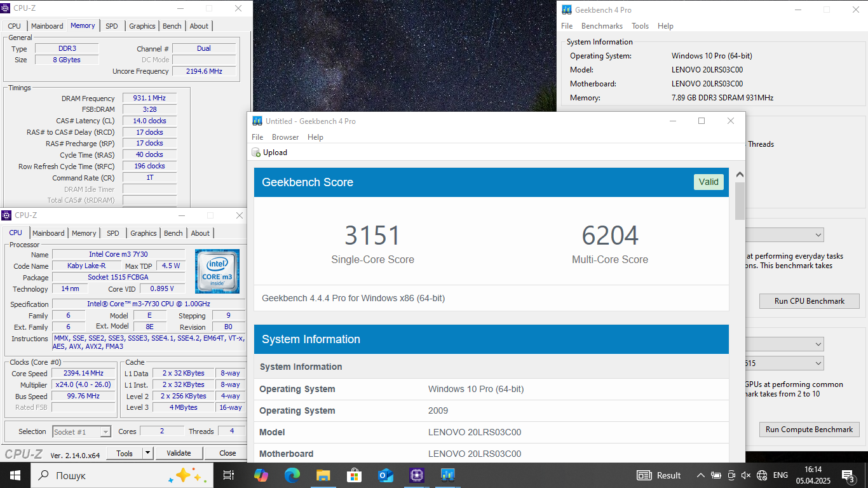
Task: Click the Close button at the bottom of CPU-Z
Action: click(x=227, y=453)
